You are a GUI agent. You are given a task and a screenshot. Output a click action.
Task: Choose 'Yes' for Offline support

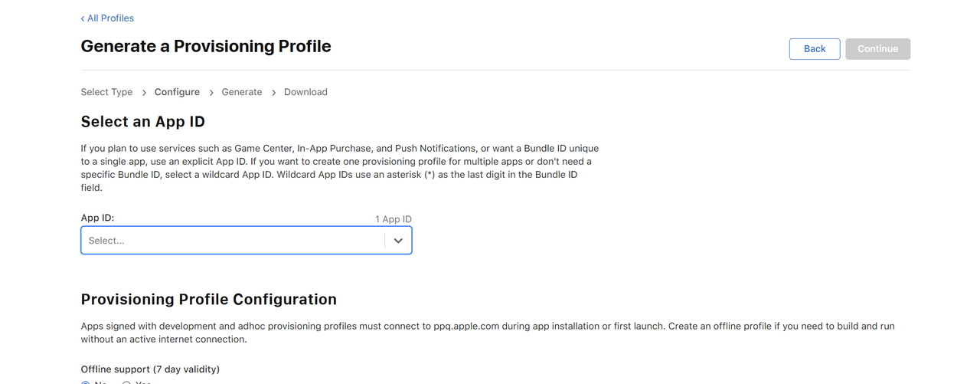click(127, 382)
